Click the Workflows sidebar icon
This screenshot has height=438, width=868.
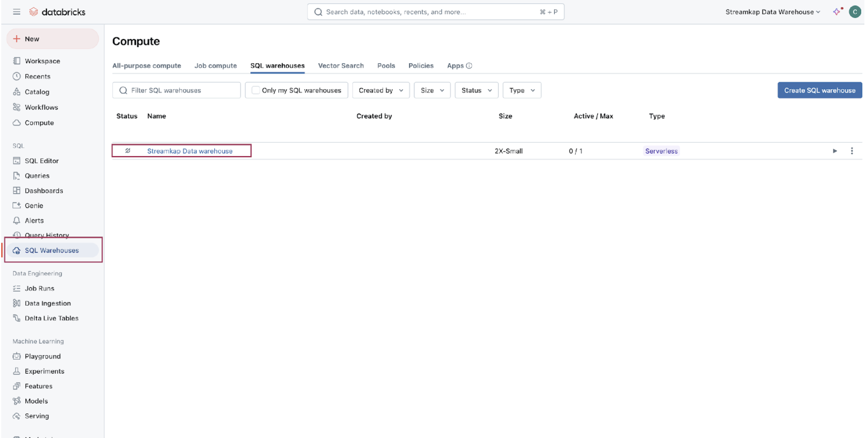(x=16, y=107)
